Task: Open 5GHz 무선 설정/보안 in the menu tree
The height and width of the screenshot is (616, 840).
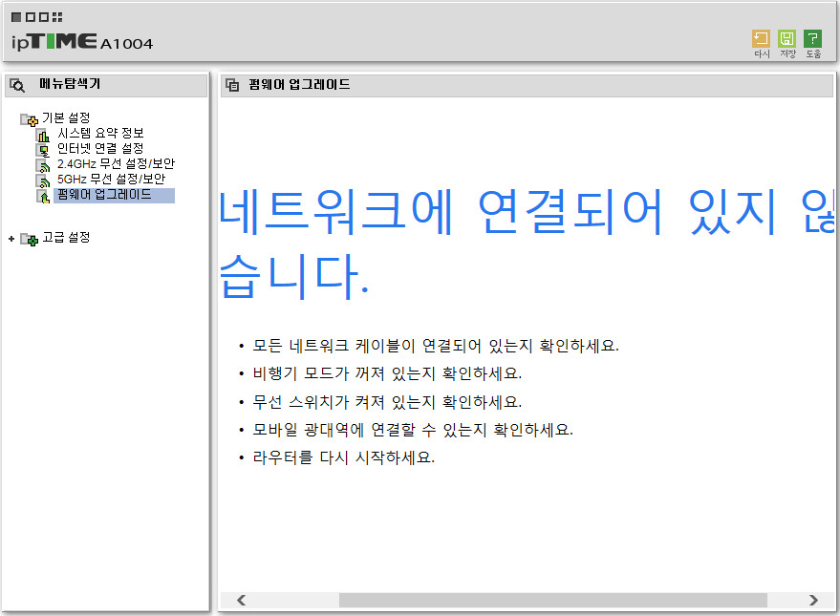Action: 111,179
